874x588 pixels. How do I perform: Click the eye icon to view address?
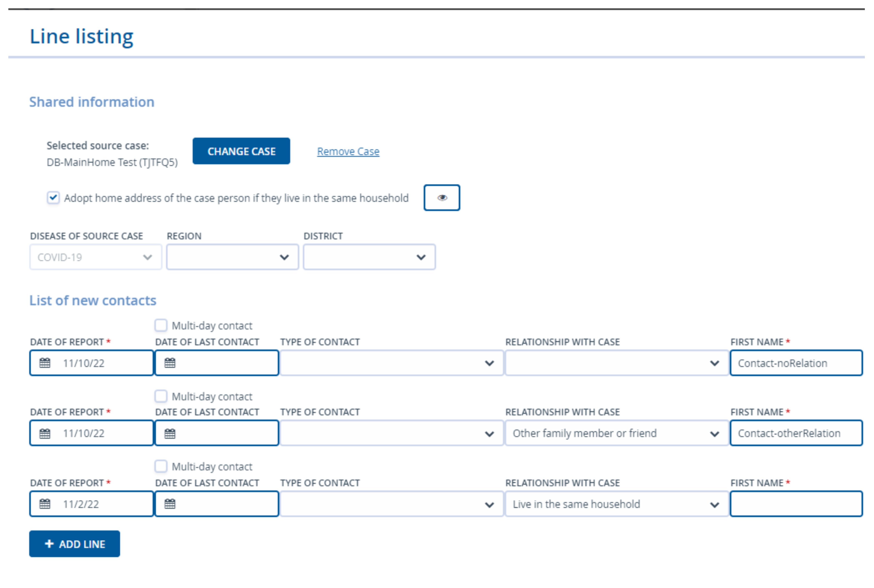[x=442, y=198]
